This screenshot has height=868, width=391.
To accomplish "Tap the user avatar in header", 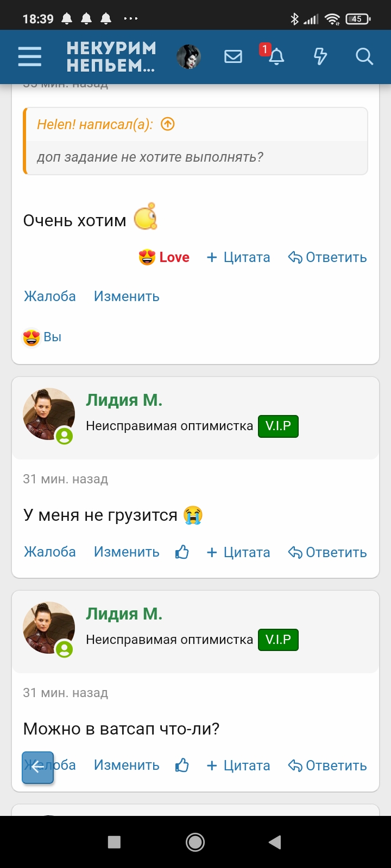I will [188, 56].
